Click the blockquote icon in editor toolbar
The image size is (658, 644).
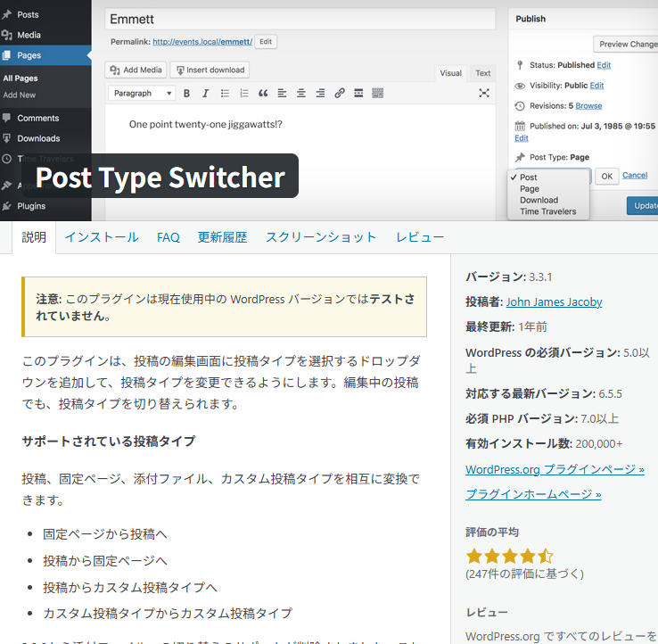coord(263,93)
